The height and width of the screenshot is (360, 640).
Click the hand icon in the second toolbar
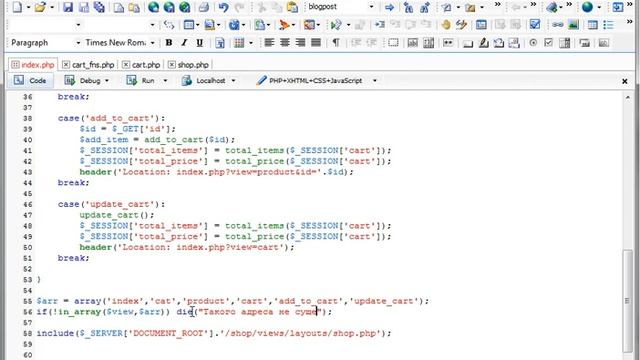(x=446, y=25)
